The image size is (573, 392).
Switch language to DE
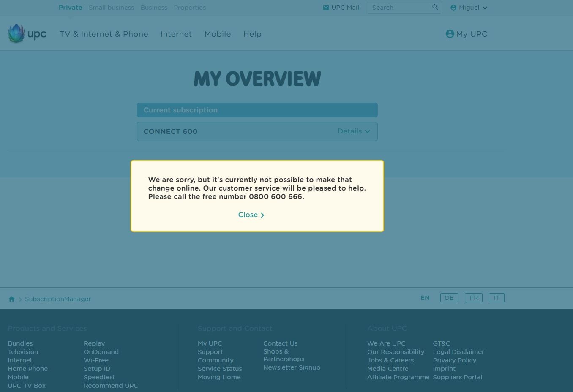click(x=449, y=298)
